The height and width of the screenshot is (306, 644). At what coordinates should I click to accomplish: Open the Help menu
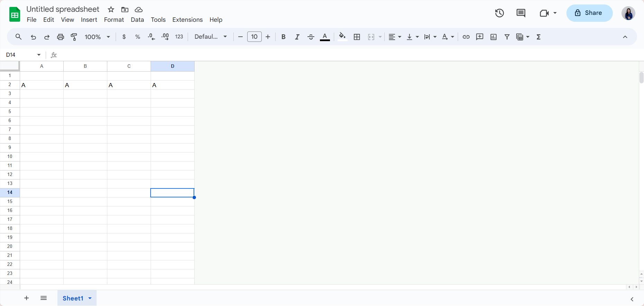pos(216,20)
